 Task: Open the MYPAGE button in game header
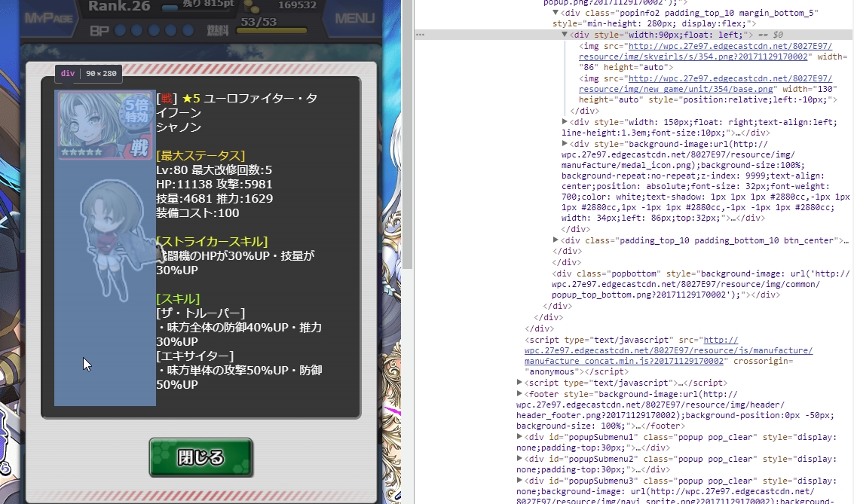pos(48,19)
